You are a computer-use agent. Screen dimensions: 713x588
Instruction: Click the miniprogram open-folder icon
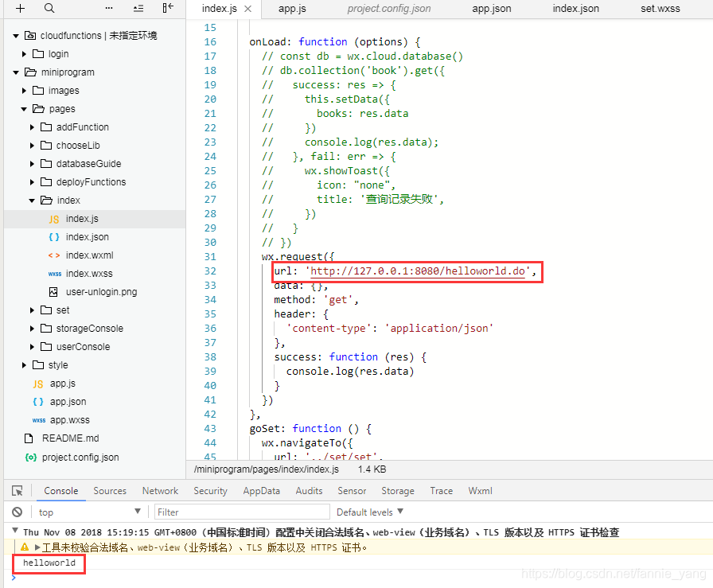tap(30, 72)
